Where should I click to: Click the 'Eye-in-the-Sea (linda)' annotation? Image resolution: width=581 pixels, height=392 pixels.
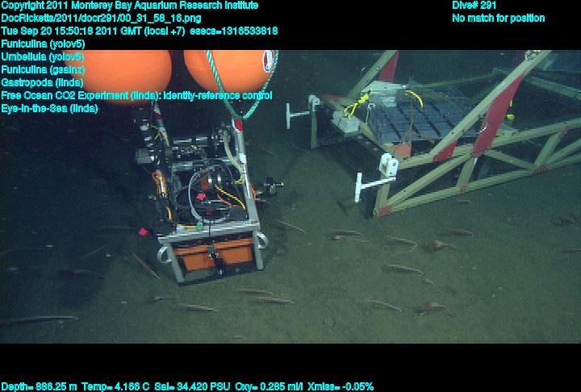49,109
